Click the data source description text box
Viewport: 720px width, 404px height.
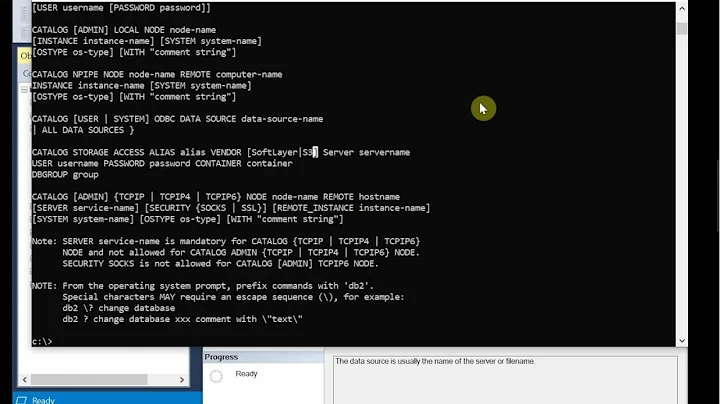[505, 380]
